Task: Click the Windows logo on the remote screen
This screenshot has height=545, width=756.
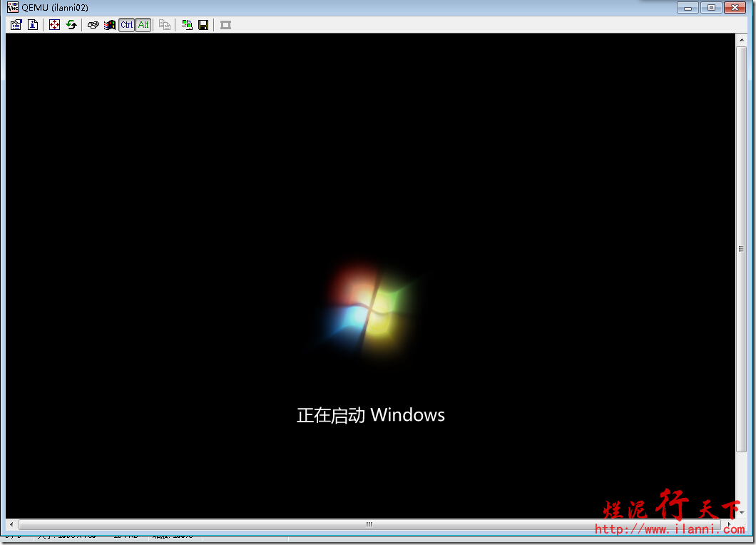Action: click(x=369, y=307)
